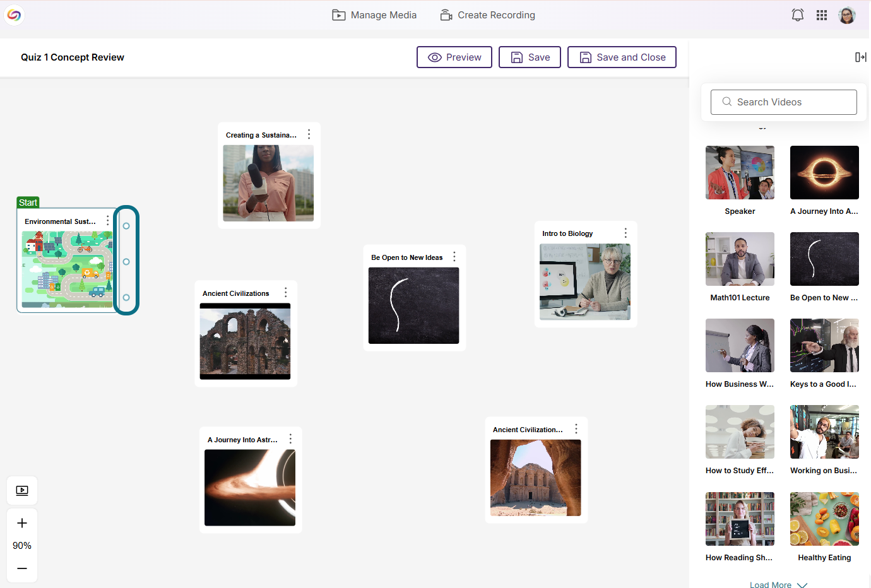Open options menu for Environmental Sust... node
The width and height of the screenshot is (871, 588).
tap(108, 221)
